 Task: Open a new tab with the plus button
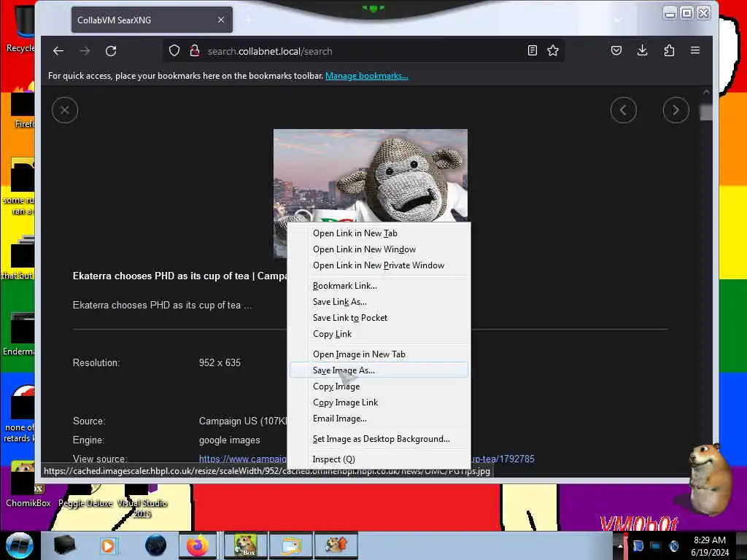point(249,20)
